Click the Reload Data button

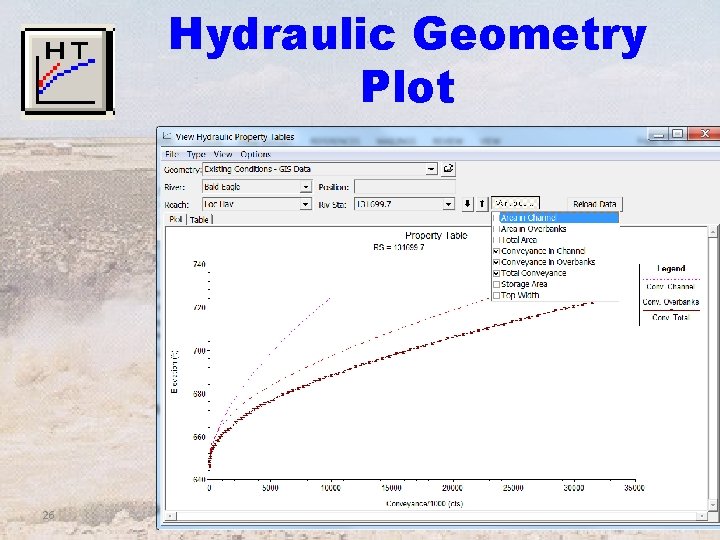pyautogui.click(x=595, y=204)
